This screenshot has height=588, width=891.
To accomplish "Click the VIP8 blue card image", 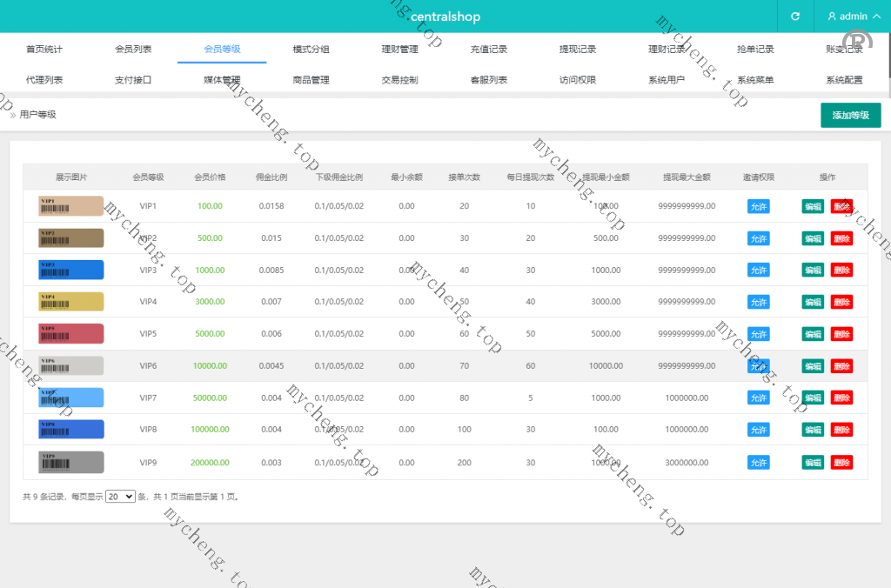I will pos(71,430).
